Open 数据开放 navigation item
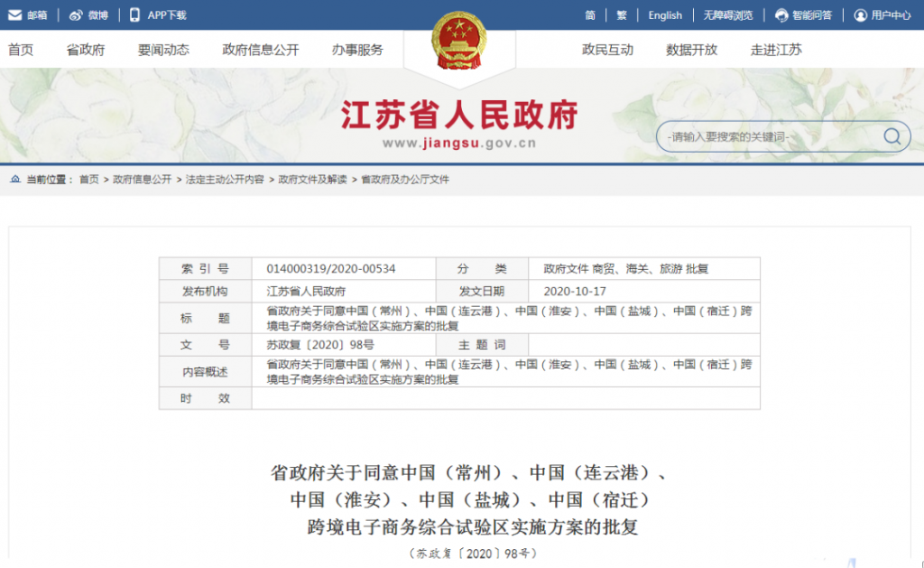Image resolution: width=924 pixels, height=568 pixels. (692, 50)
